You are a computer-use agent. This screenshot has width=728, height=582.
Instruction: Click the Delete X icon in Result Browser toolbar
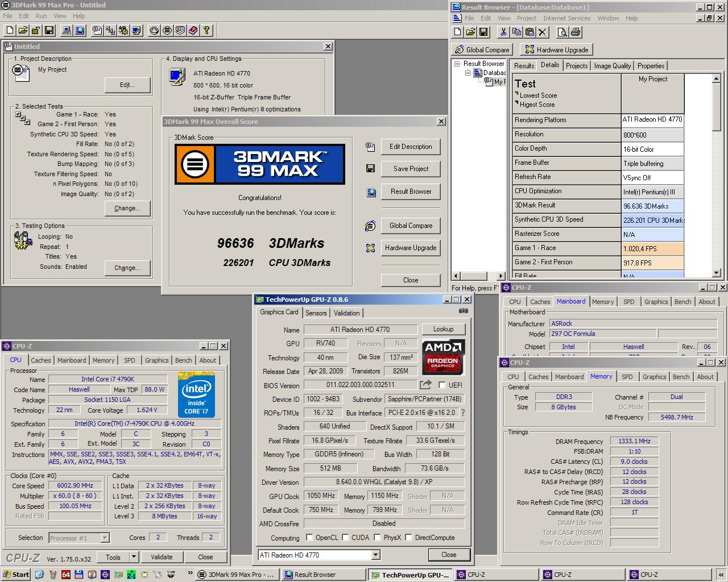pos(543,32)
